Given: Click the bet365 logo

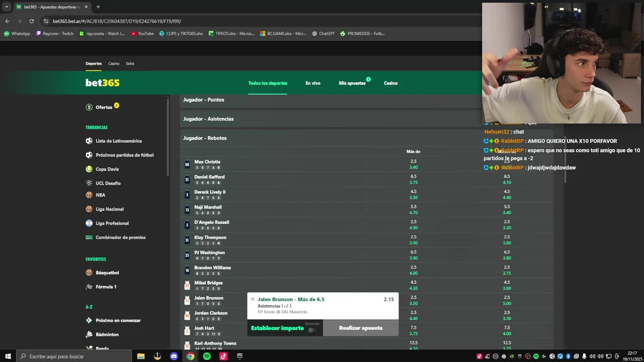Looking at the screenshot, I should coord(103,83).
